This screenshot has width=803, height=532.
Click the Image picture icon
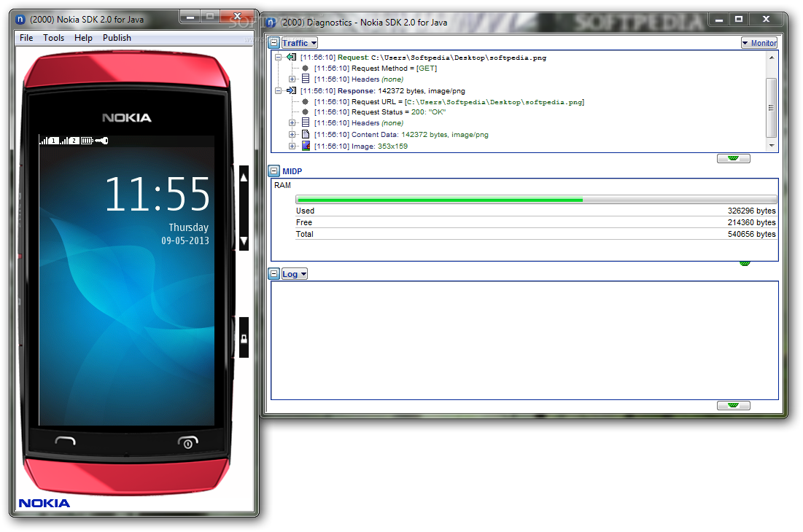[305, 146]
